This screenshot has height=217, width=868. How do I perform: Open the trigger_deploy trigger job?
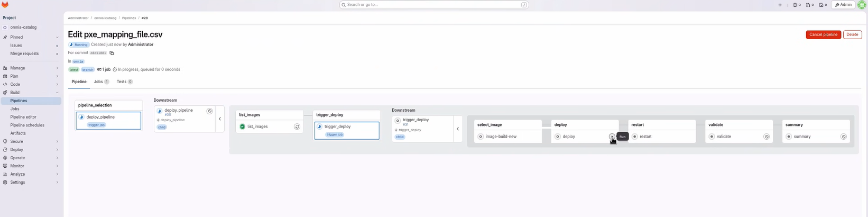pos(347,131)
